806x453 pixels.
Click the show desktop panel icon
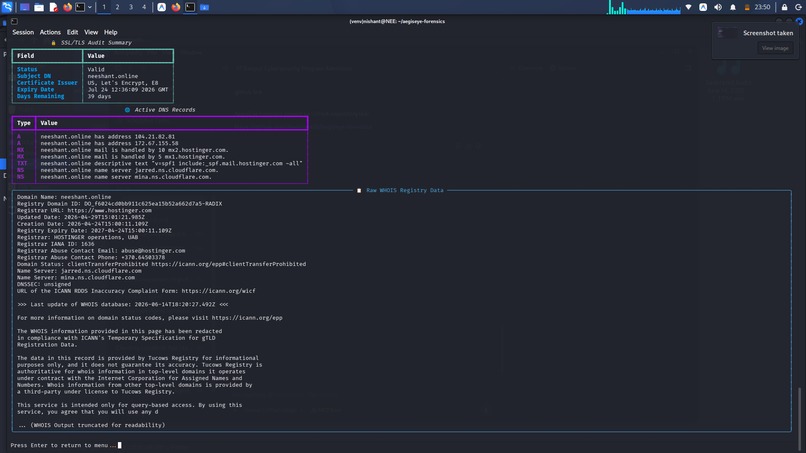[24, 7]
